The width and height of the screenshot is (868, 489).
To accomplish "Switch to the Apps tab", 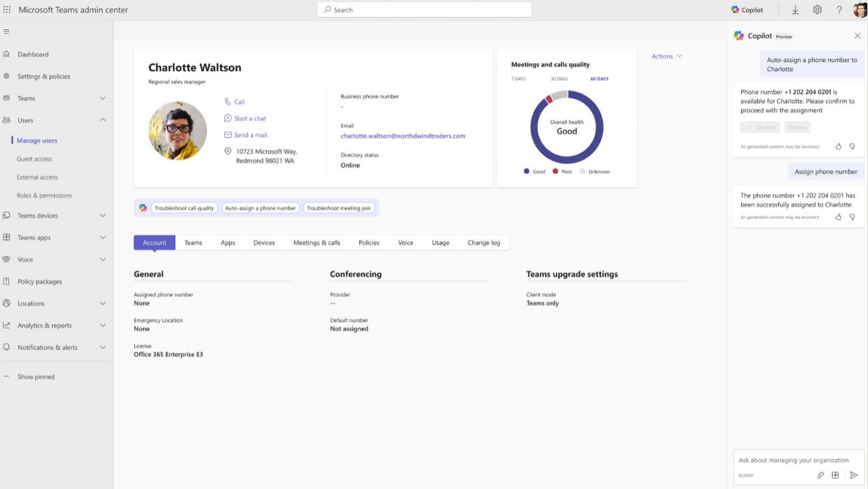I will click(x=227, y=243).
